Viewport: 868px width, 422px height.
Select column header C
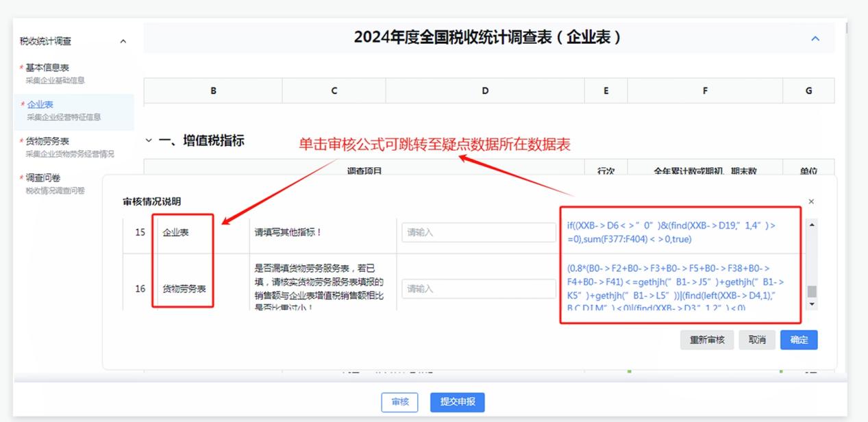[x=334, y=90]
